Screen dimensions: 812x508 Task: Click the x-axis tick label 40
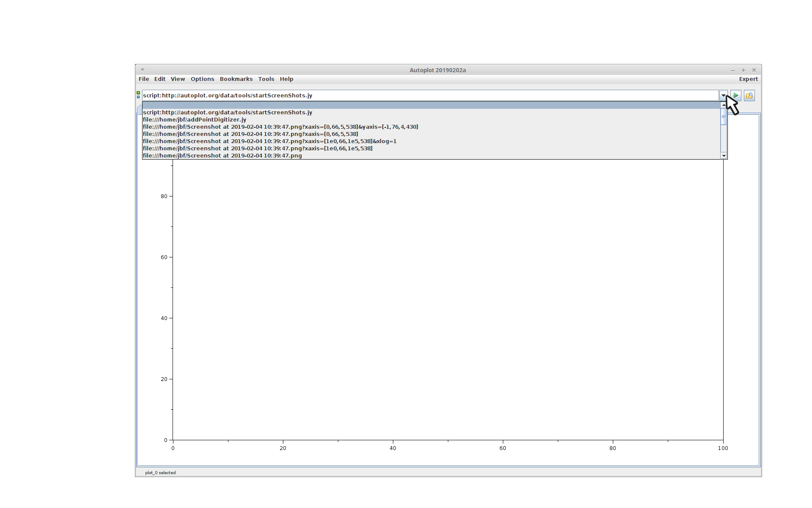pyautogui.click(x=393, y=448)
